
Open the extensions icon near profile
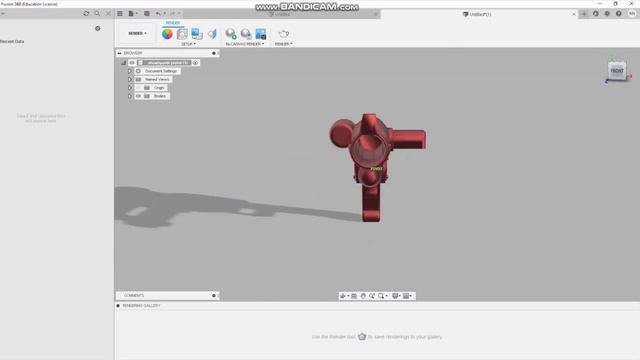(596, 14)
